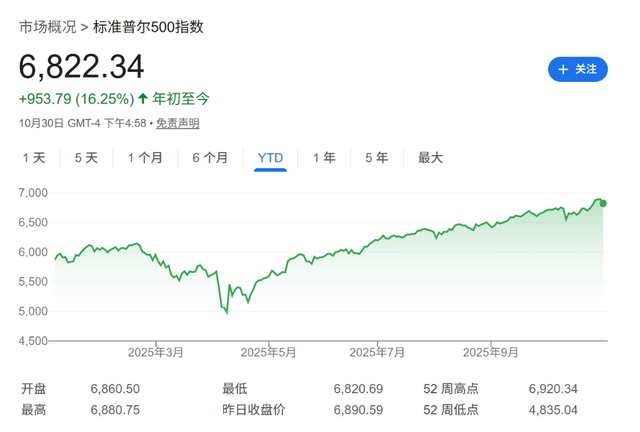The height and width of the screenshot is (432, 640).
Task: Click the 年初至今 label
Action: click(x=180, y=99)
